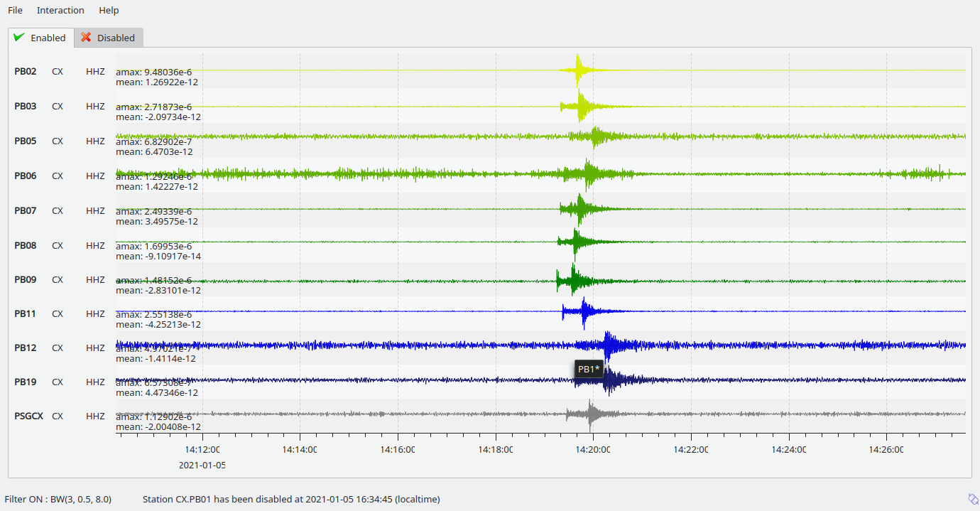The height and width of the screenshot is (511, 980).
Task: Click the Filter ON status text
Action: point(58,499)
